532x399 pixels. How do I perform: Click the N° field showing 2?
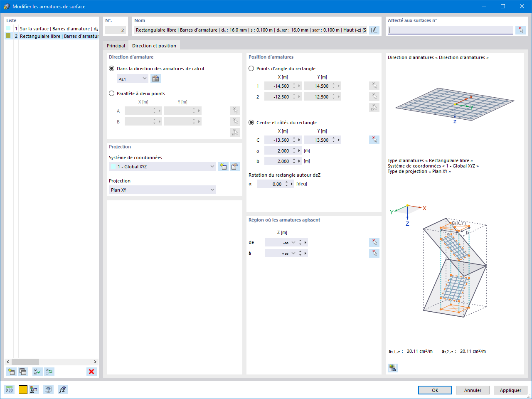(x=116, y=30)
